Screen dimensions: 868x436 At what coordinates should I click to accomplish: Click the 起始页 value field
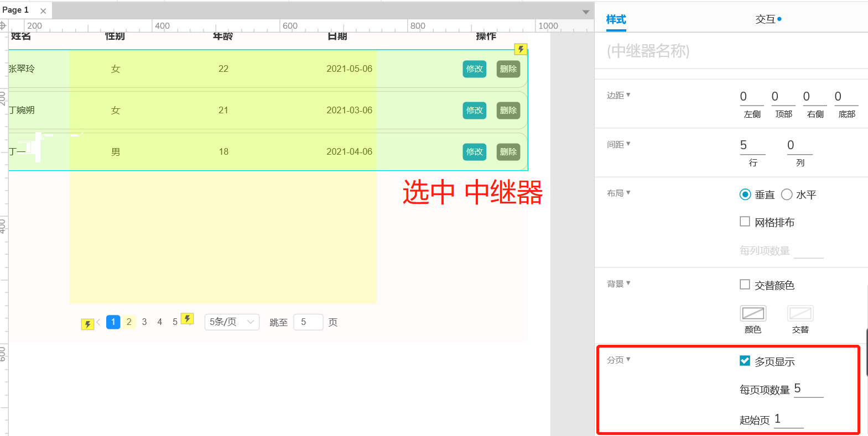(788, 419)
